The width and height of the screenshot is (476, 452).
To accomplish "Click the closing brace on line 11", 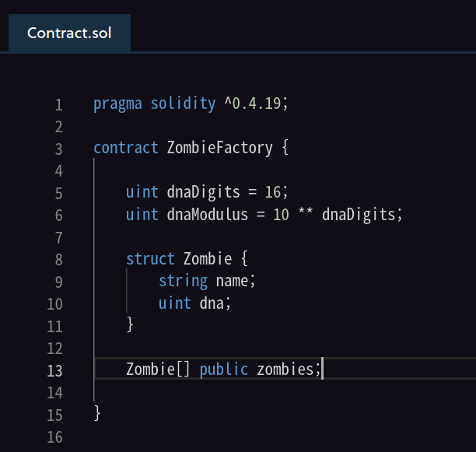I will pyautogui.click(x=130, y=324).
